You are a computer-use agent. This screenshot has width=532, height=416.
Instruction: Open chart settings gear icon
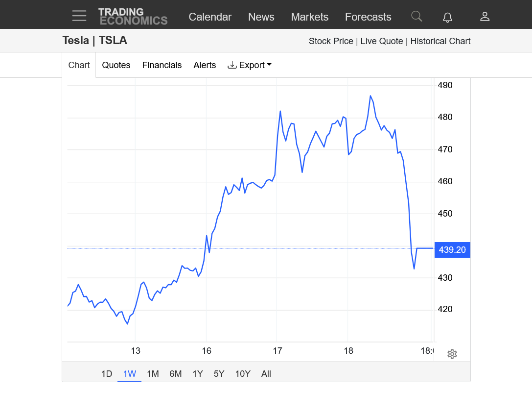tap(452, 354)
